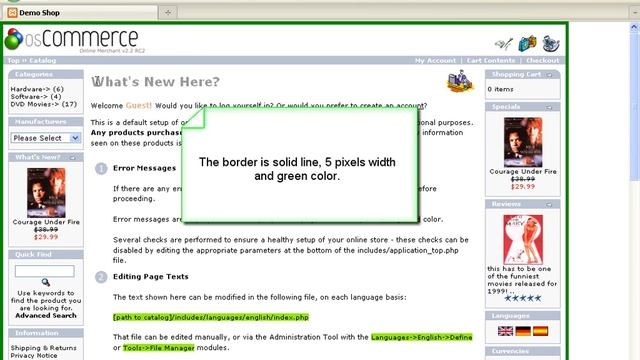Click the Reviews box arrow icon
Image resolution: width=640 pixels, height=360 pixels.
pyautogui.click(x=549, y=204)
